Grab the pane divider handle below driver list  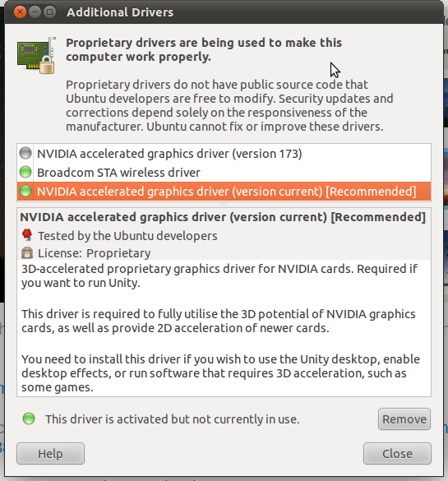click(x=224, y=205)
